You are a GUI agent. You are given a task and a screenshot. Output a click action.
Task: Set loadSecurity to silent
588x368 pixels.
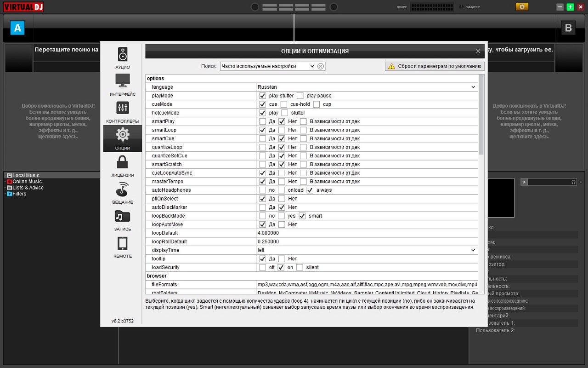click(x=300, y=267)
